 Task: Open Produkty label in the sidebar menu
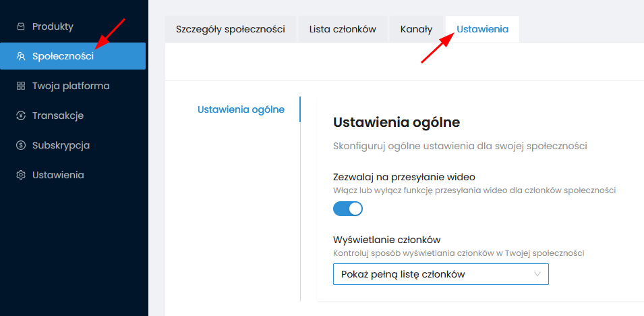point(53,26)
